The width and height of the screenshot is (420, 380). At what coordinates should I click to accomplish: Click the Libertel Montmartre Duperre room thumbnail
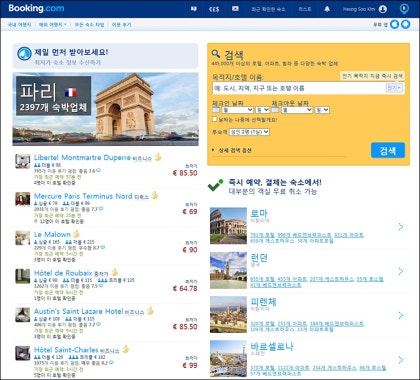pyautogui.click(x=22, y=161)
